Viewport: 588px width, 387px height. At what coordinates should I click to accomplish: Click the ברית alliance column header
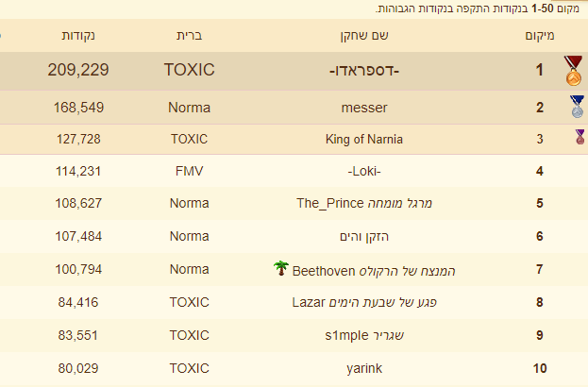[x=189, y=36]
